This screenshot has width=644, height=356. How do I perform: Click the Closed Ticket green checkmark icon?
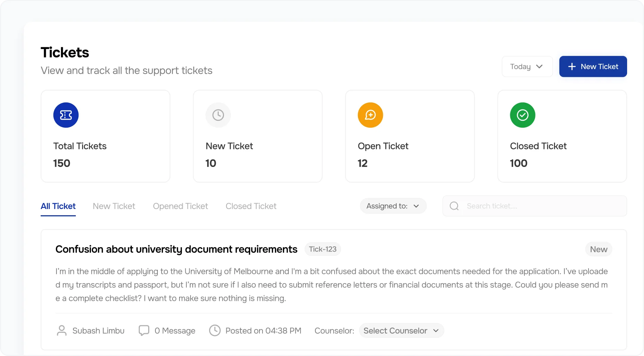(x=522, y=115)
